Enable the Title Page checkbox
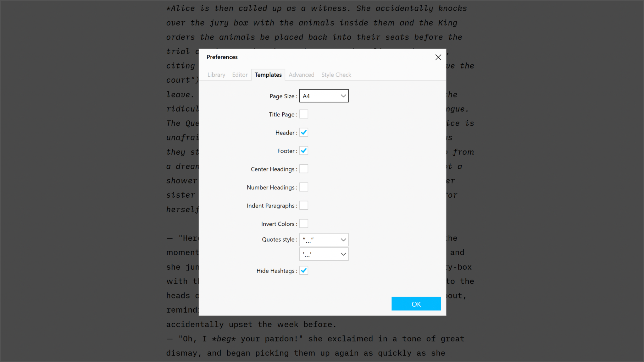This screenshot has height=362, width=644. [x=304, y=114]
